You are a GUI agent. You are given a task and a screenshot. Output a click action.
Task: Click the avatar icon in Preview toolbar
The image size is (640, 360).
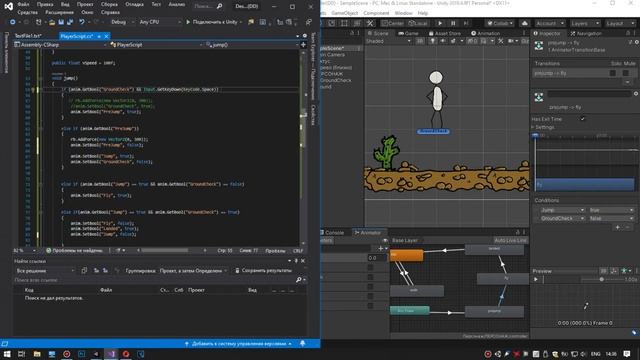(x=624, y=271)
